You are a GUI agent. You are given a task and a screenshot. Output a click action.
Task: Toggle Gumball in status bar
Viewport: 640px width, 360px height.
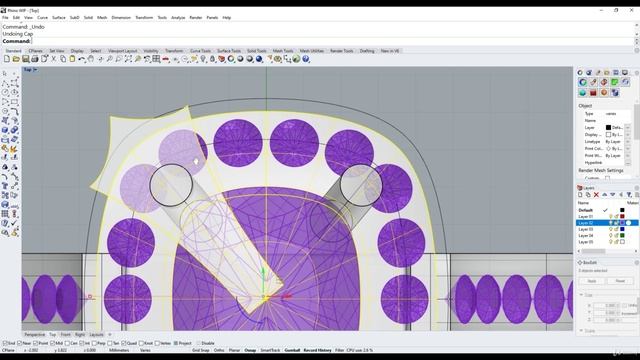click(x=292, y=350)
